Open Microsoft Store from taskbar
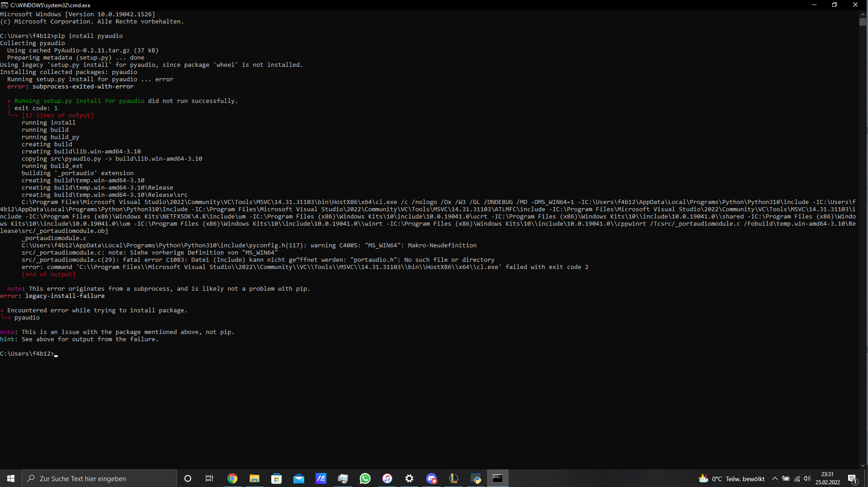 [x=276, y=478]
